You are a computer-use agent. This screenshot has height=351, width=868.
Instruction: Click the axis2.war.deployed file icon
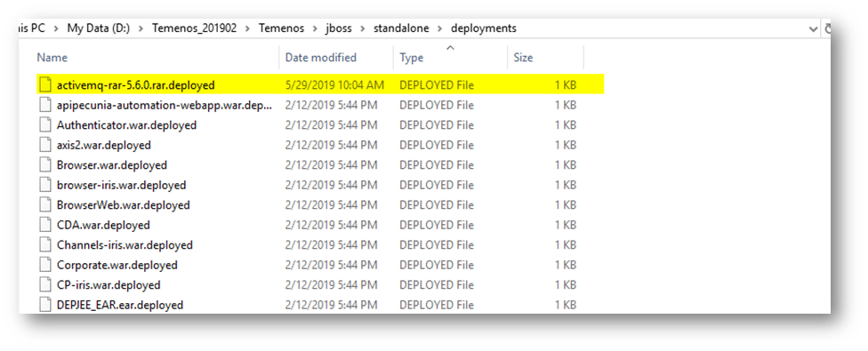(x=45, y=145)
